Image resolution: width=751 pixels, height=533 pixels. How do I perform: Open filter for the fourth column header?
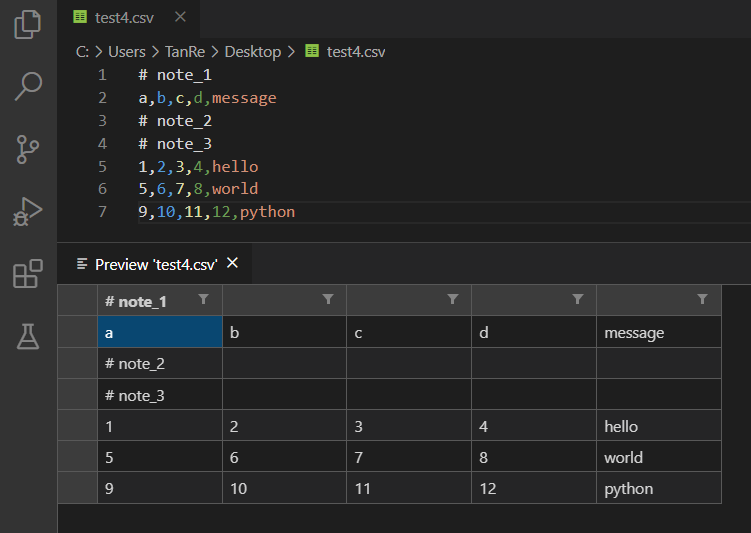pos(578,299)
